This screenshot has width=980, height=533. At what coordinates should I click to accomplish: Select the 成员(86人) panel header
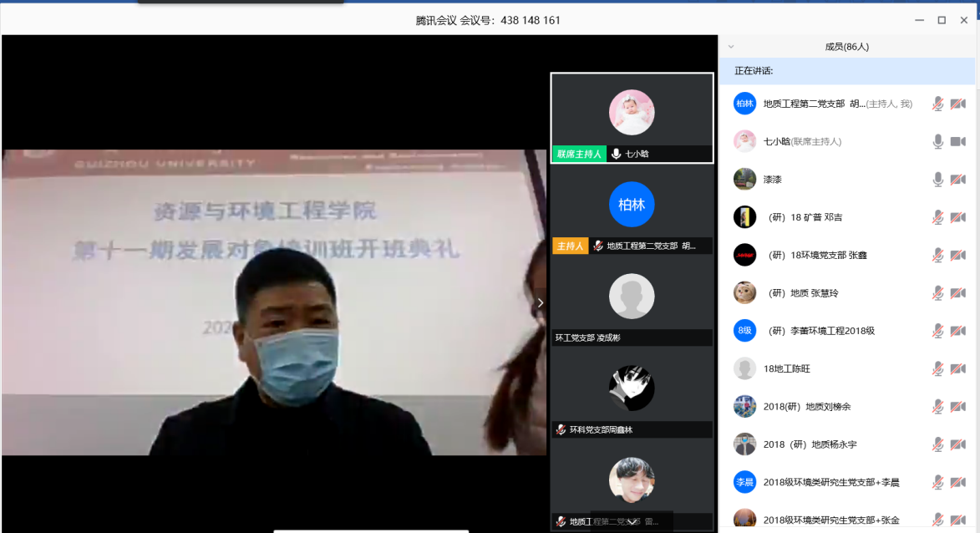846,48
